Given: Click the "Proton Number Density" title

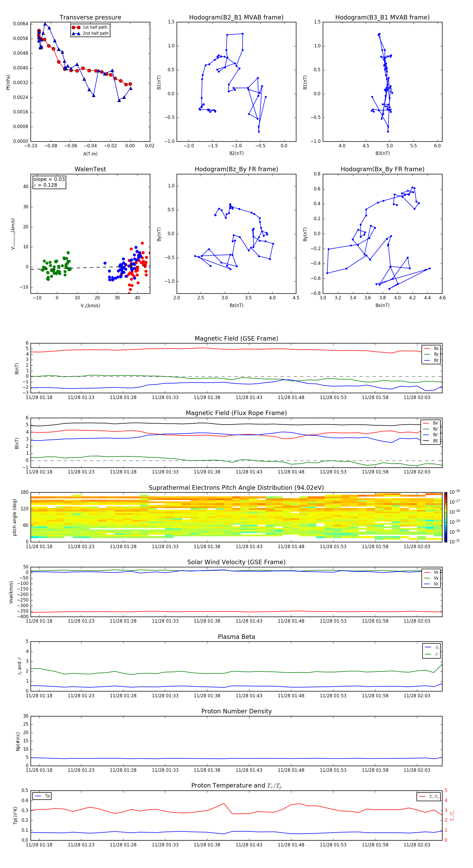Looking at the screenshot, I should point(236,711).
